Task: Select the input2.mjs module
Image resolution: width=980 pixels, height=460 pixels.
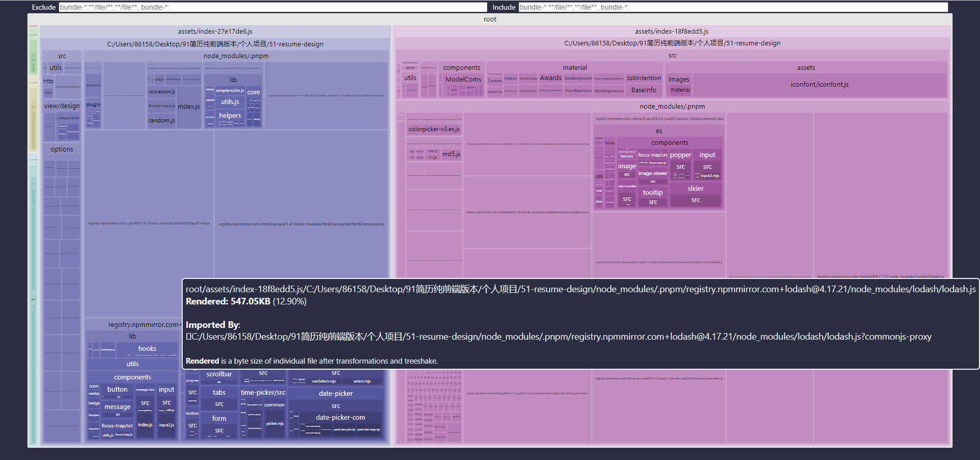Action: click(709, 175)
